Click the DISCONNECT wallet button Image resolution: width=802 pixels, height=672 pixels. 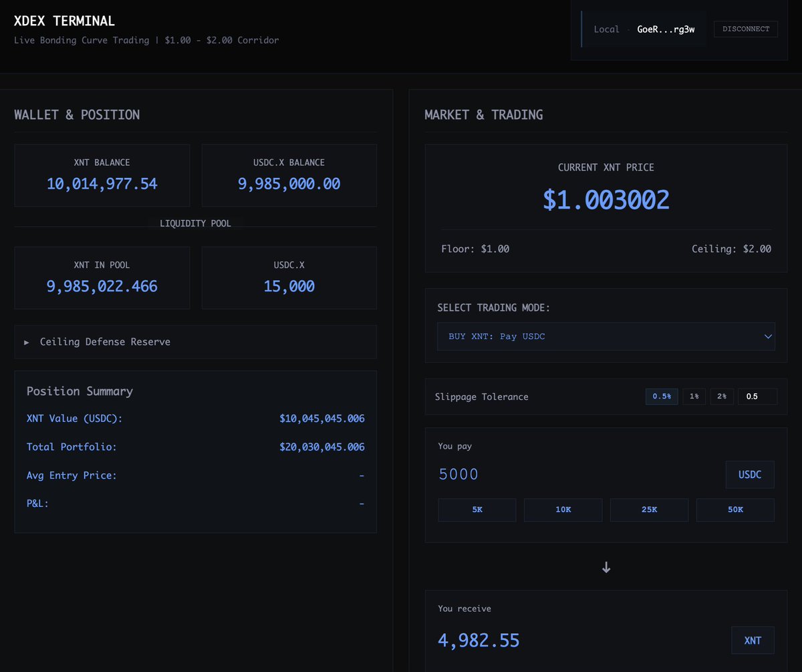pos(746,29)
